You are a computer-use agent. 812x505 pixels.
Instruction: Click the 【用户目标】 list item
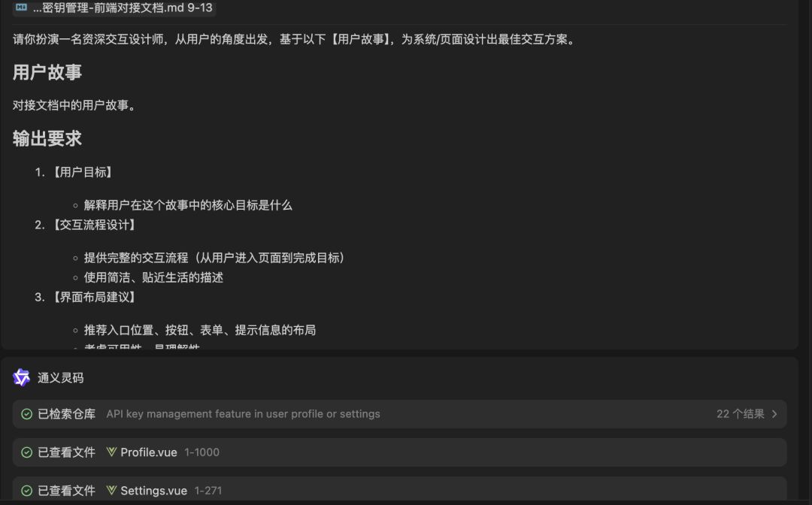pyautogui.click(x=83, y=172)
